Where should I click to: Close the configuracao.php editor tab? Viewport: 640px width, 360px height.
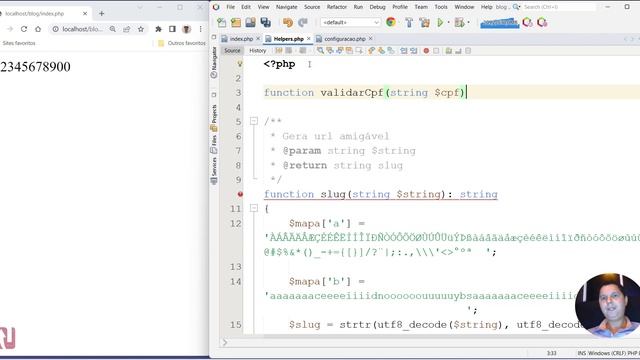371,38
